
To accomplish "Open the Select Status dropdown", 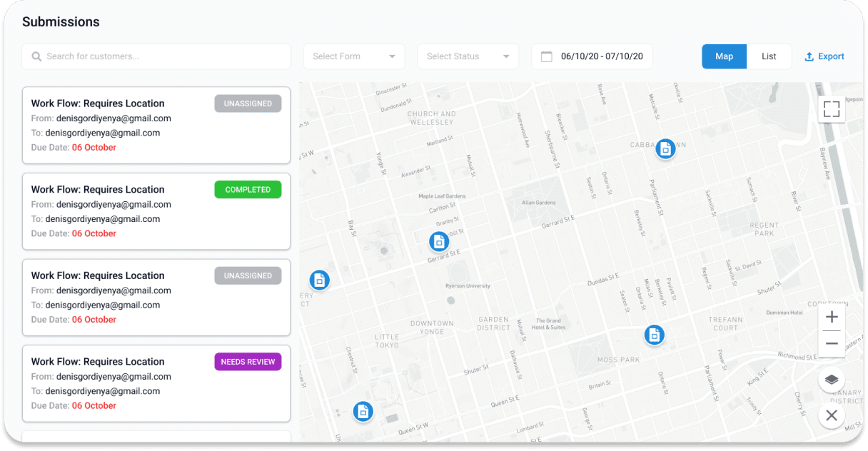I will [468, 56].
